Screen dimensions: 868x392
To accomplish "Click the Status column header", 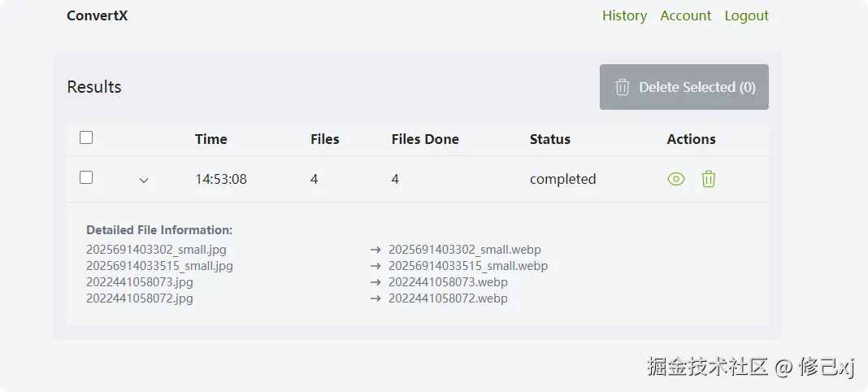I will pos(549,139).
